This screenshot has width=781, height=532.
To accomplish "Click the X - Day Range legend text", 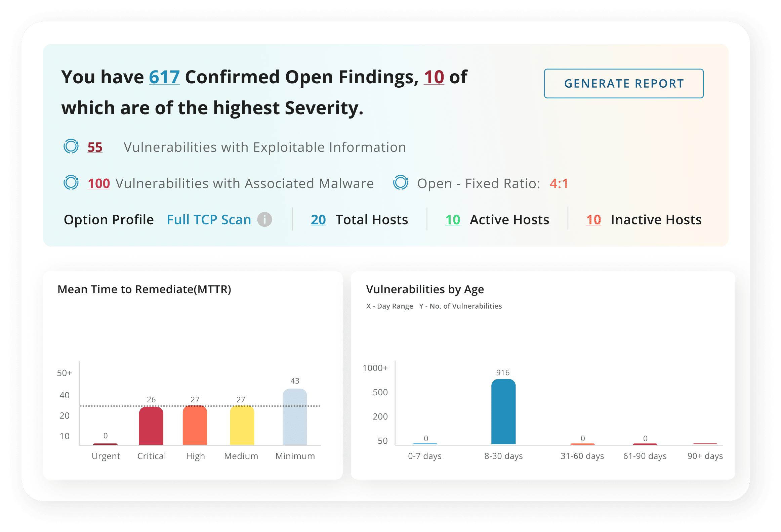I will click(x=389, y=306).
